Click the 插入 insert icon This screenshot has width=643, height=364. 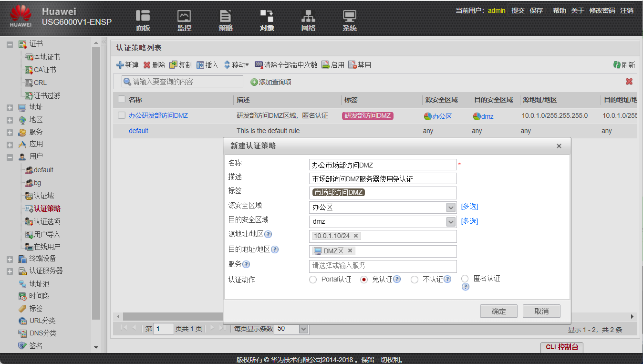[200, 65]
